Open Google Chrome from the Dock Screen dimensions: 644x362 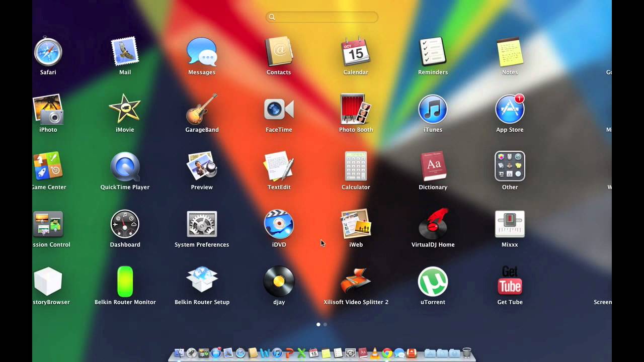[x=386, y=353]
